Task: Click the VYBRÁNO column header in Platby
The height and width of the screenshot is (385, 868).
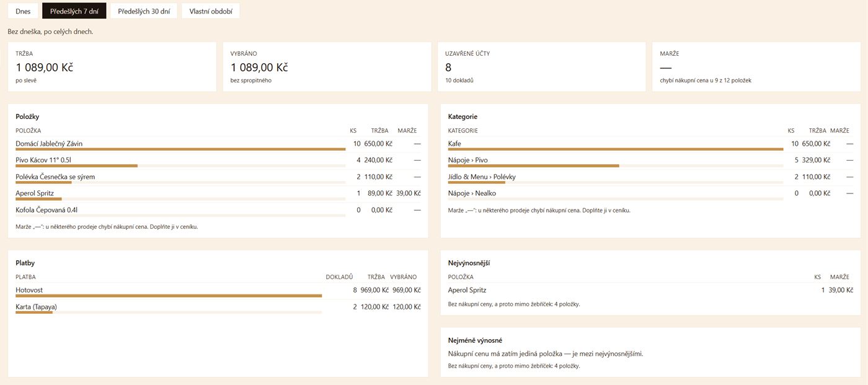Action: click(404, 277)
